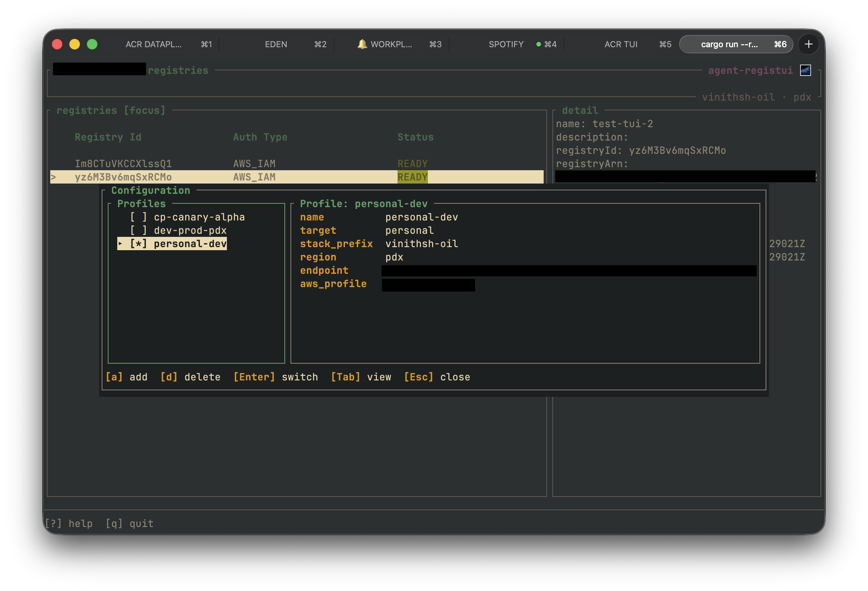Viewport: 868px width, 591px height.
Task: Open the WORKPL terminal tab
Action: [x=391, y=44]
